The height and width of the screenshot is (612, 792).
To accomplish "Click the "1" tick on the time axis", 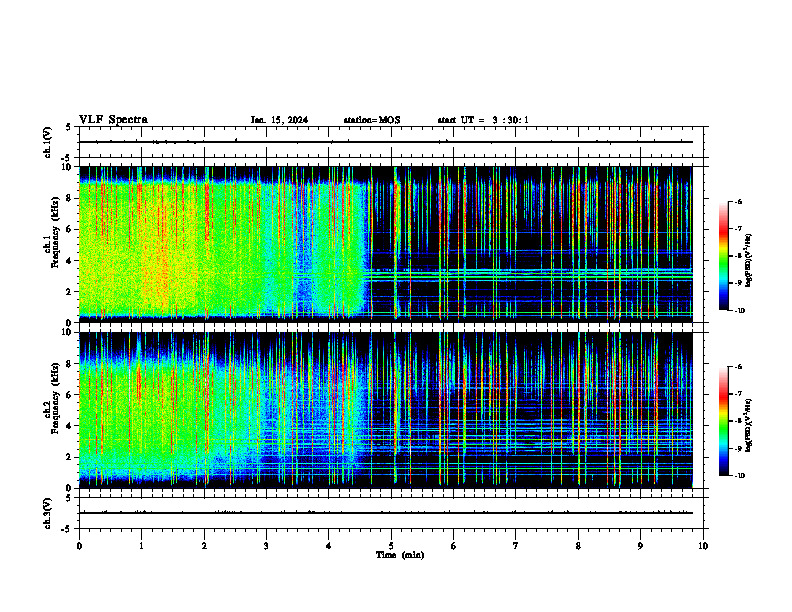I will point(141,546).
